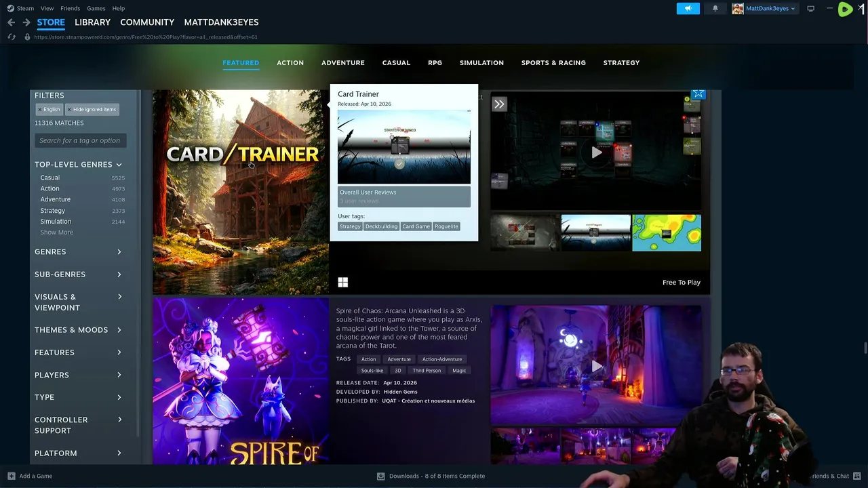Enter Big Picture mode via monitor icon

tap(810, 8)
